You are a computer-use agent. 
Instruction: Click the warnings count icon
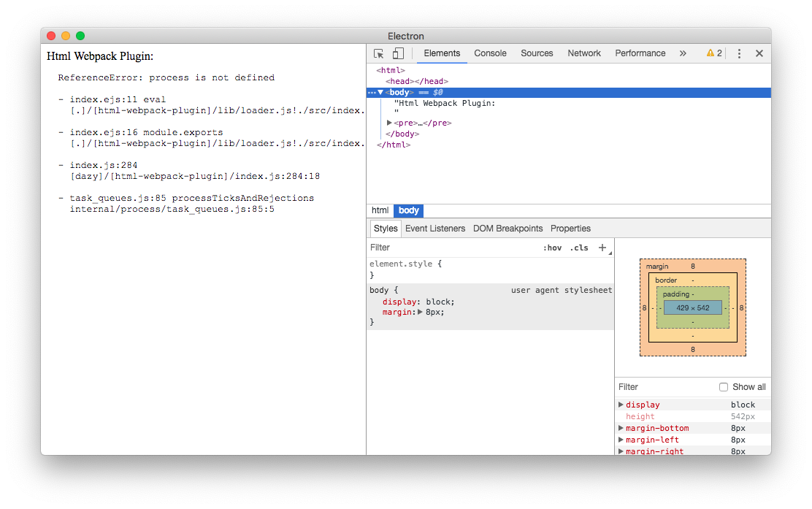[x=714, y=53]
